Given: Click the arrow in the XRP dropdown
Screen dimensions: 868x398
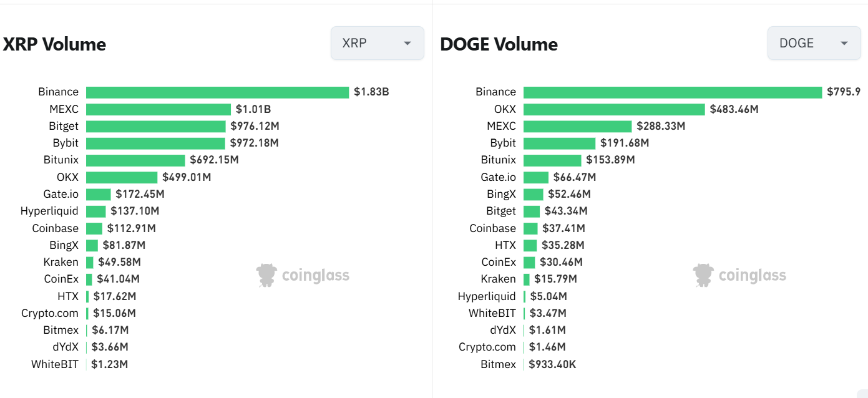Looking at the screenshot, I should 407,43.
